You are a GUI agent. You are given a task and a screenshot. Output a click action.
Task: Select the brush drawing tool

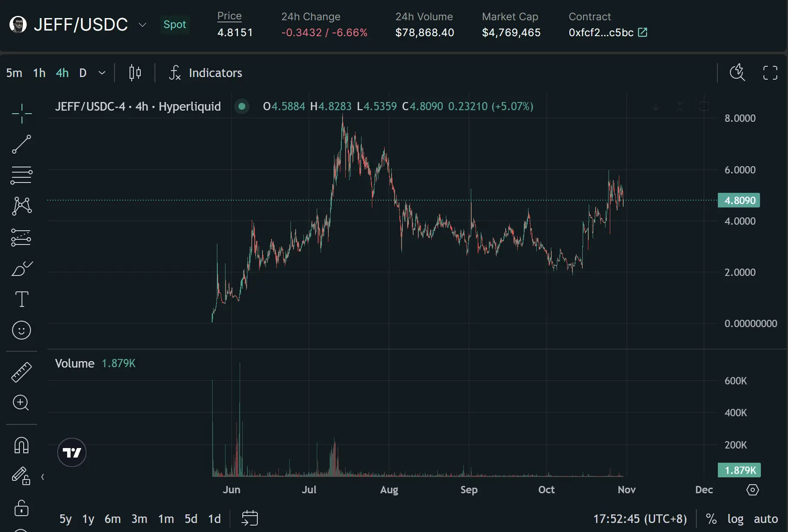(22, 269)
